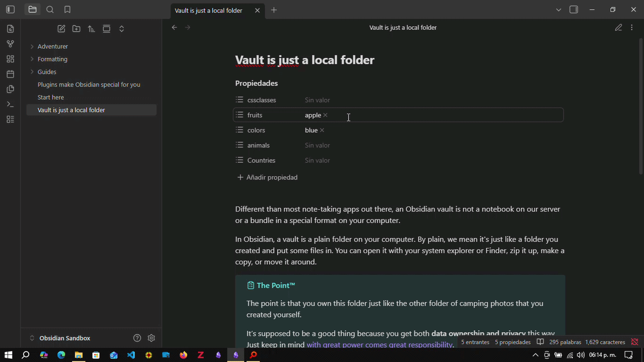Show hidden system tray icons
The height and width of the screenshot is (362, 644).
536,355
